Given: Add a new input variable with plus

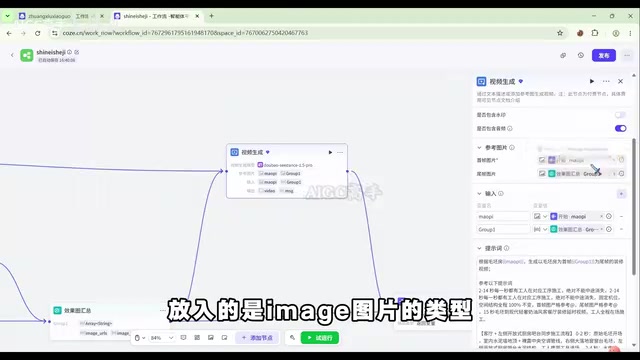Looking at the screenshot, I should pyautogui.click(x=621, y=194).
